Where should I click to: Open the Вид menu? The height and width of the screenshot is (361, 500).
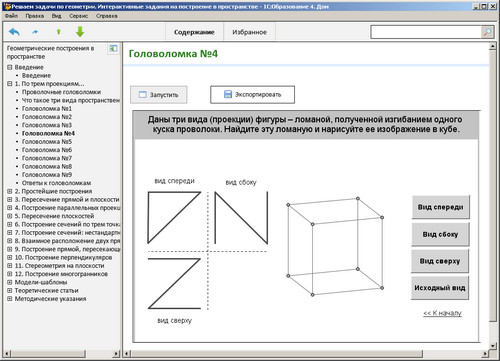56,16
